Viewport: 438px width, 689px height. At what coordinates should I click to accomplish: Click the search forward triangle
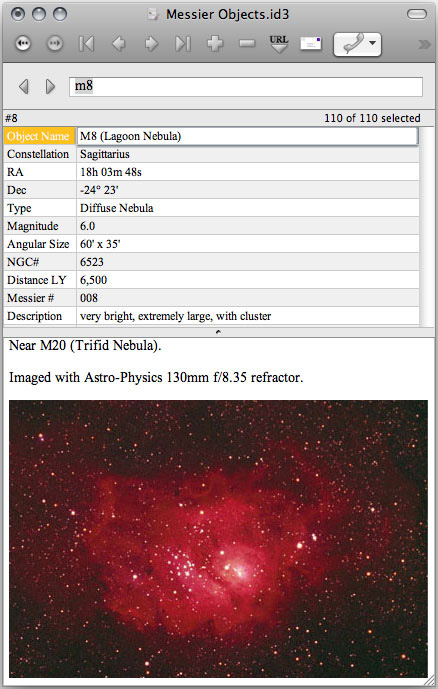(50, 87)
